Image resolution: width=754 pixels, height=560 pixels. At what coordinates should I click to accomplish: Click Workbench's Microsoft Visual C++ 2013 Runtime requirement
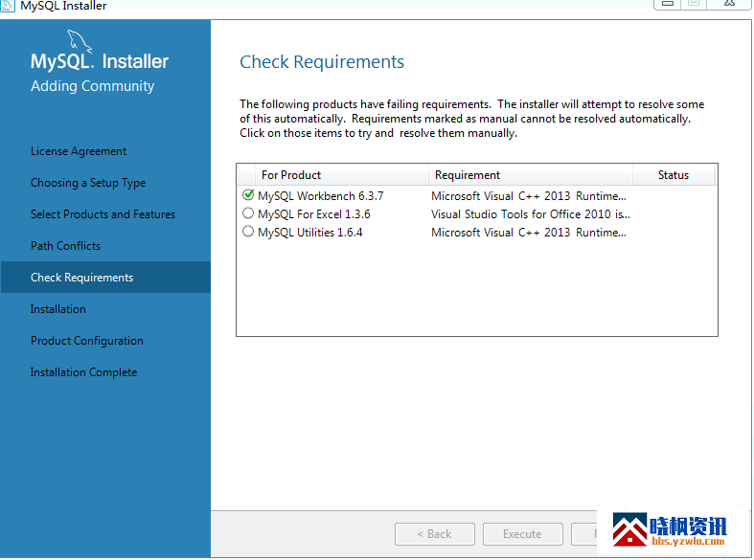click(x=529, y=196)
